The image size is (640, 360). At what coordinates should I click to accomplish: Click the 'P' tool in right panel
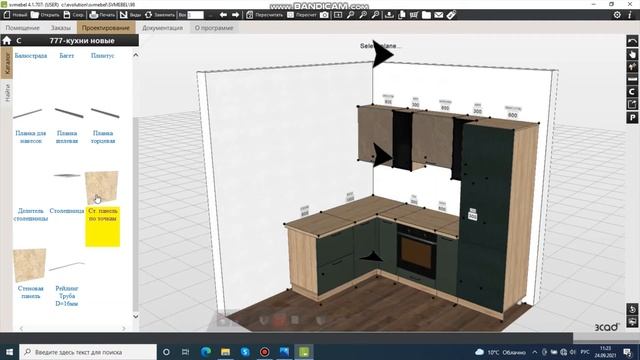click(x=632, y=118)
